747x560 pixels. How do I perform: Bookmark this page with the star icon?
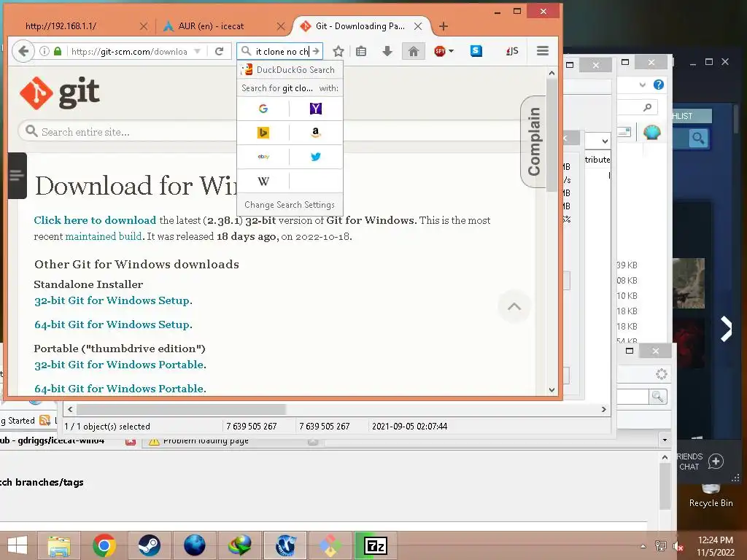tap(338, 51)
